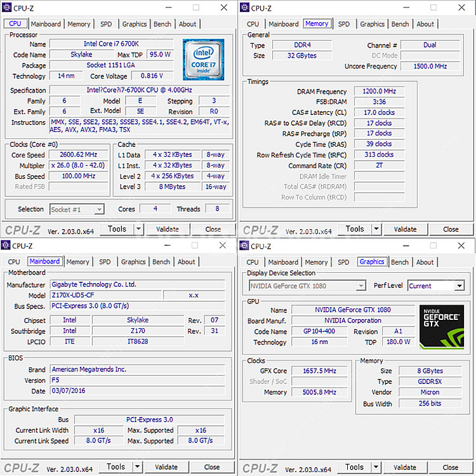
Task: Select CPU tab in Mainboard window
Action: (14, 261)
